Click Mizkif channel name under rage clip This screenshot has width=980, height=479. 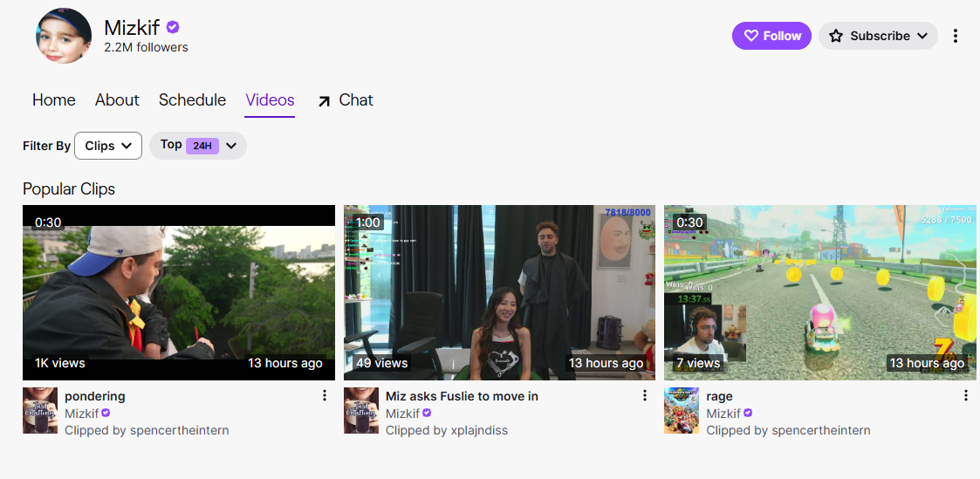[x=723, y=413]
